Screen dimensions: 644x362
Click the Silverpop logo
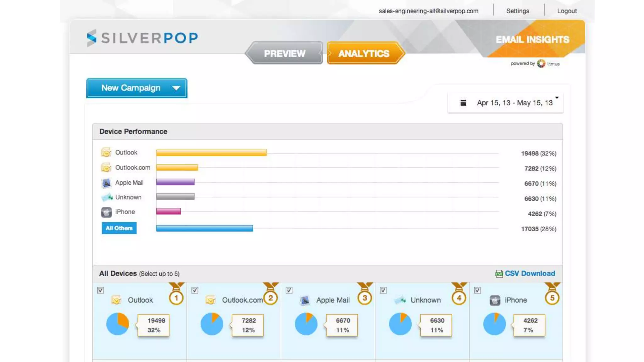pos(142,38)
